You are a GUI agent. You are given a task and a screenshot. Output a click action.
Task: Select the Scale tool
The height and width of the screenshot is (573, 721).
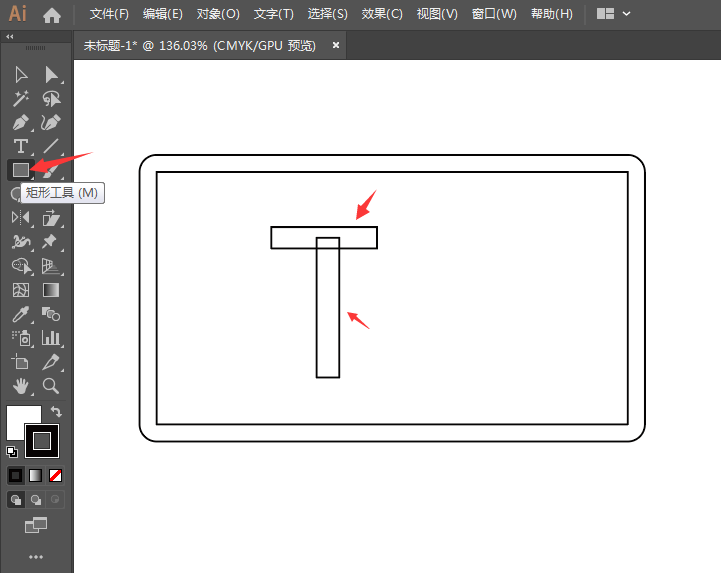click(x=51, y=218)
